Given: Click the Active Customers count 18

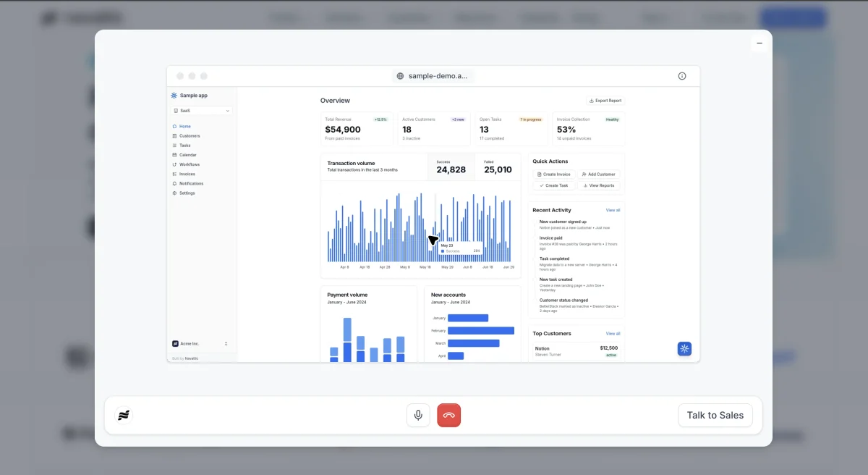Looking at the screenshot, I should coord(407,130).
